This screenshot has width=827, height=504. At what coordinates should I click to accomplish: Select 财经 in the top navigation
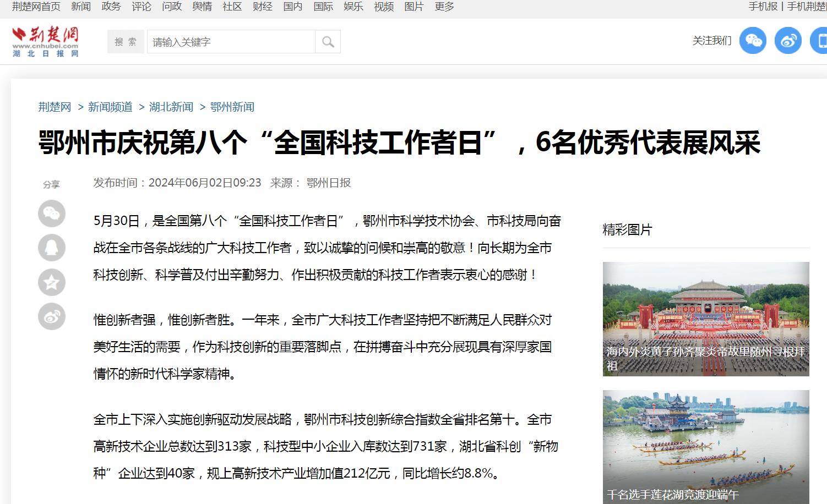tap(263, 7)
